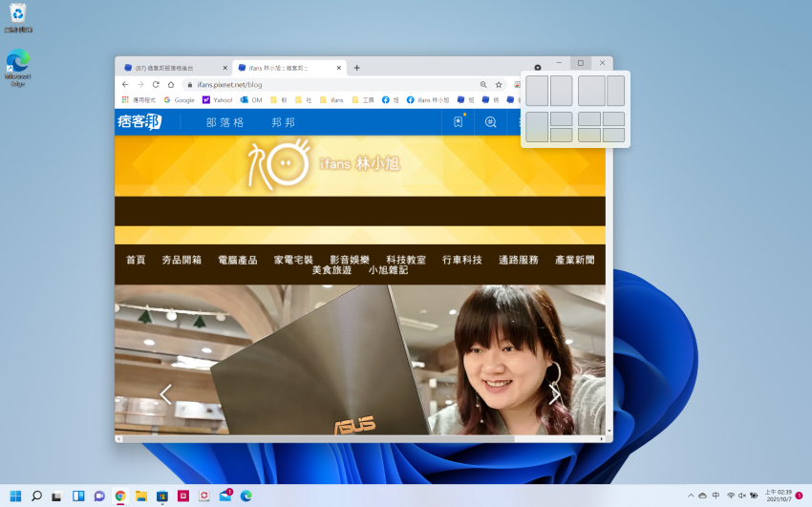This screenshot has height=507, width=812.
Task: Snap to top-right zone of the three-zone layout
Action: (x=561, y=119)
